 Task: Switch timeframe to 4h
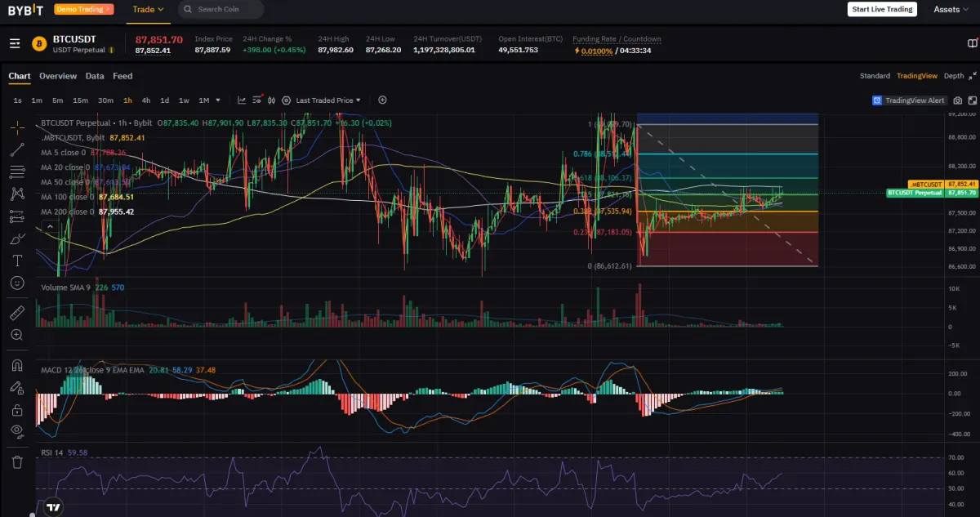coord(146,100)
